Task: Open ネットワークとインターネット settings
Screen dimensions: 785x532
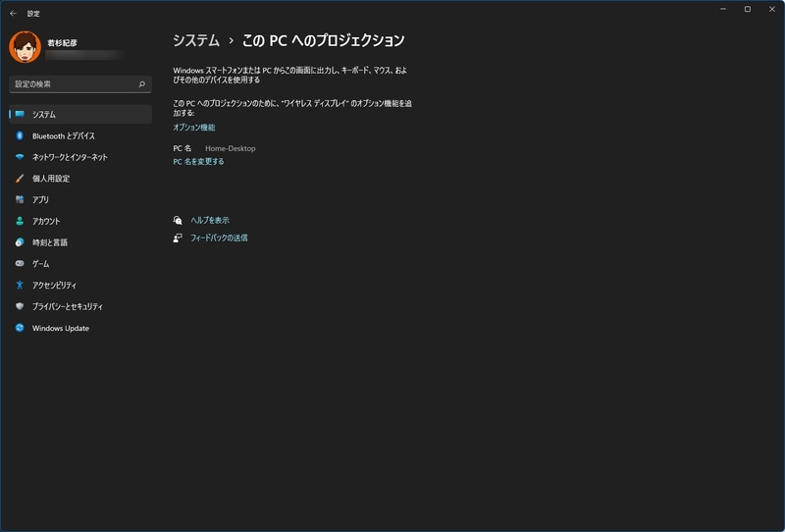Action: [x=80, y=157]
